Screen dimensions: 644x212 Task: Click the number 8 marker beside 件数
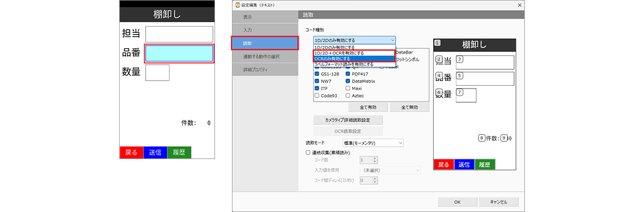point(481,137)
